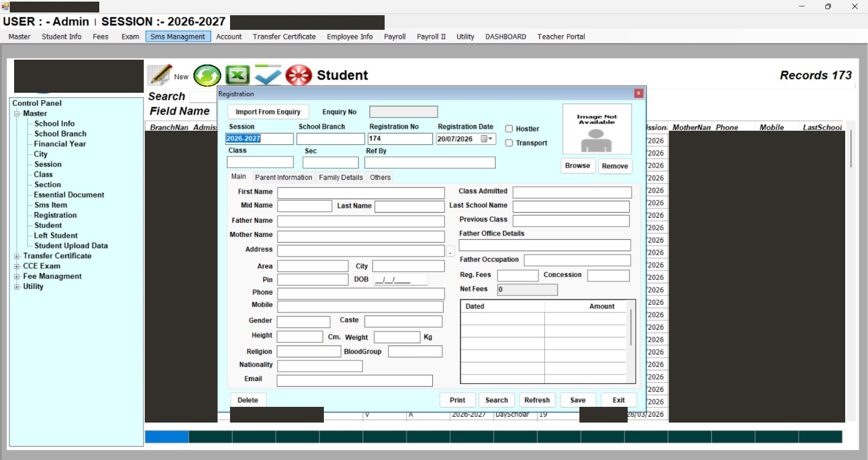Click the red close circle icon

pos(298,75)
